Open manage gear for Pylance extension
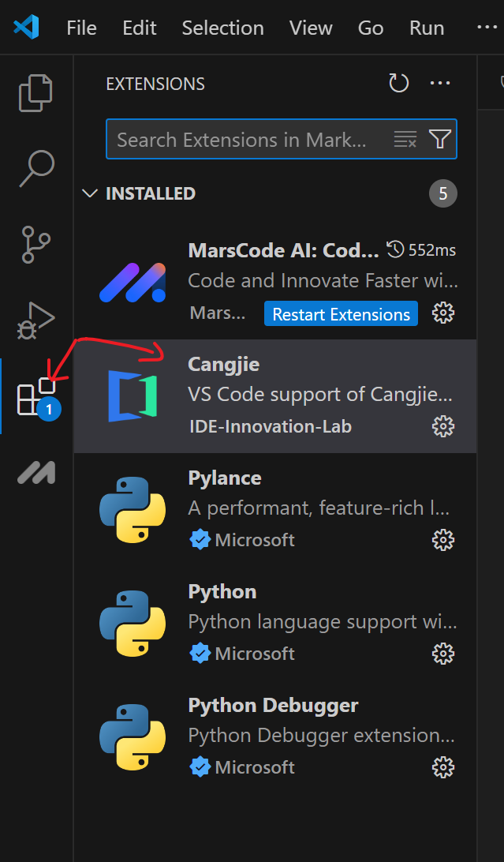 pos(443,541)
